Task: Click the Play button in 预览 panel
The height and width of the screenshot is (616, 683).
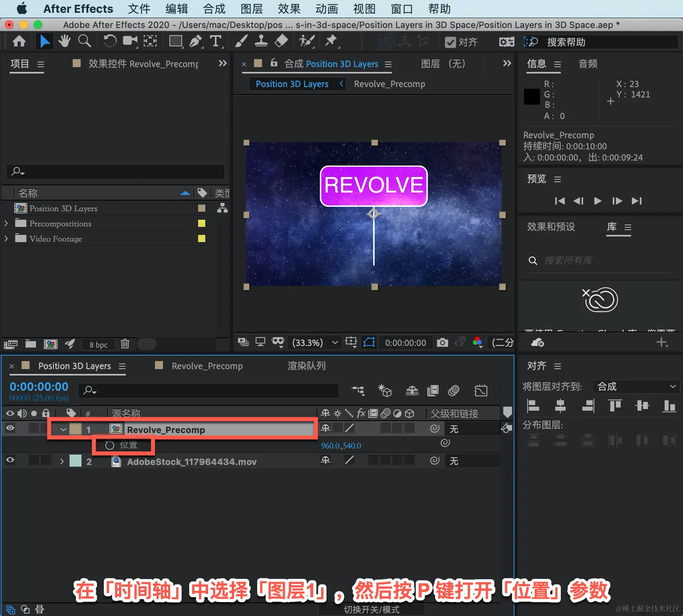Action: [598, 201]
